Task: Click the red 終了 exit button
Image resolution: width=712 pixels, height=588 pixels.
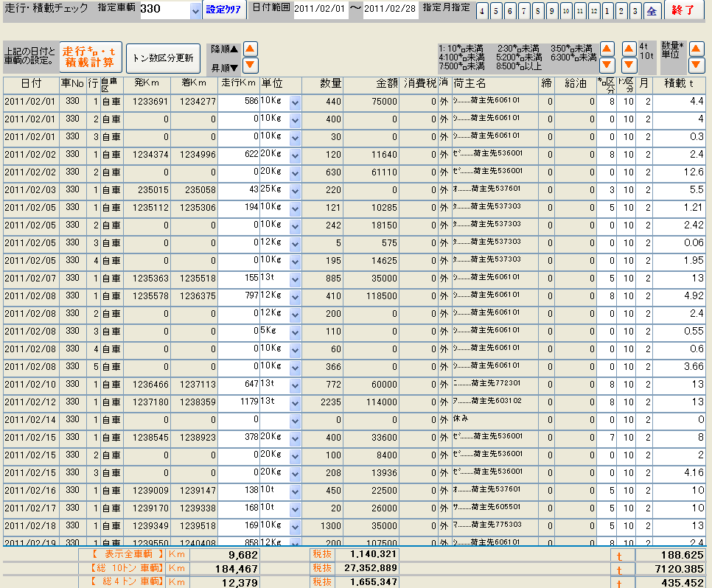Action: (683, 10)
